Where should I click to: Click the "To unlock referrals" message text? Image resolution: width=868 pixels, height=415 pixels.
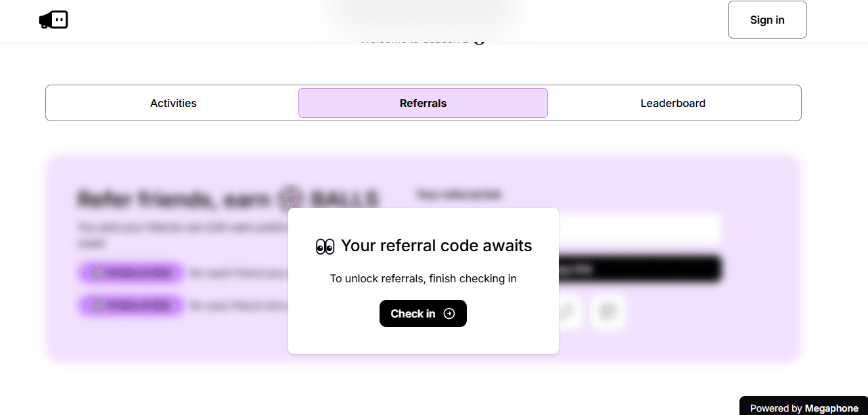tap(423, 278)
